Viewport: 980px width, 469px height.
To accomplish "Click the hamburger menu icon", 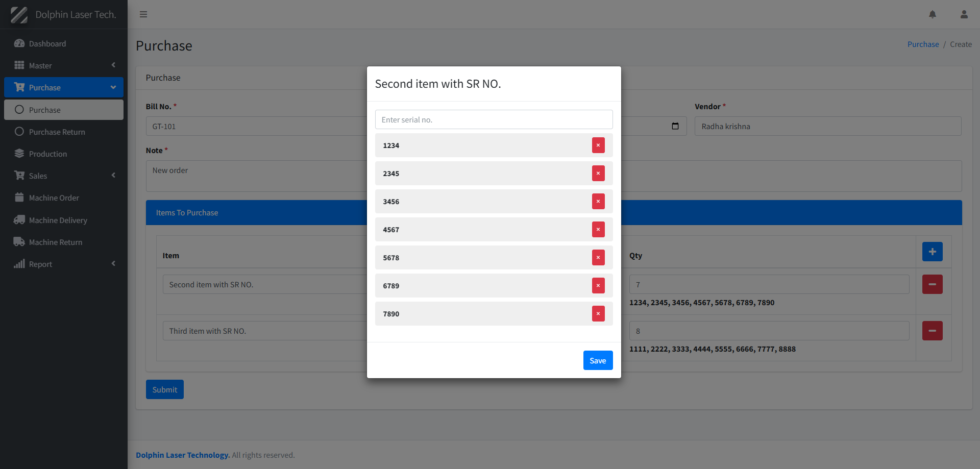I will coord(143,14).
